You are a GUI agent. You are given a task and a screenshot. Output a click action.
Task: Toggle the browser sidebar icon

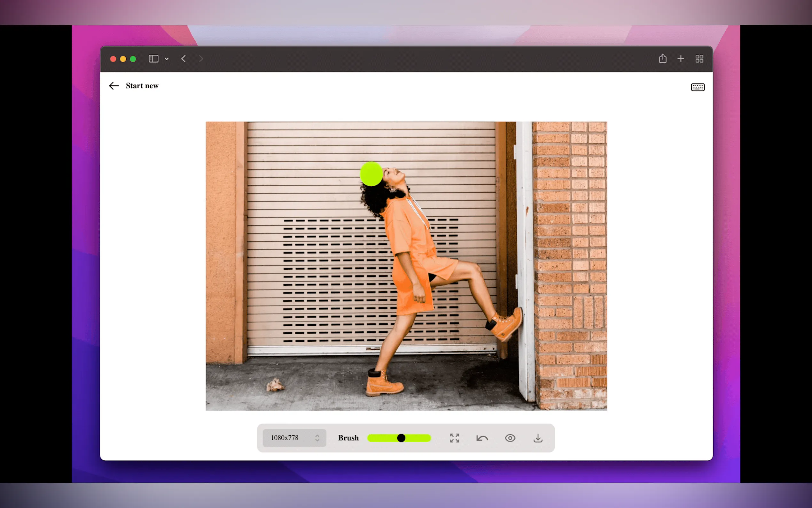pos(153,59)
